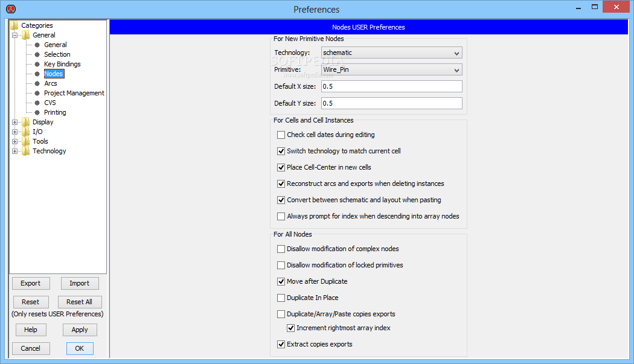Expand the Tools category
634x364 pixels.
point(15,141)
